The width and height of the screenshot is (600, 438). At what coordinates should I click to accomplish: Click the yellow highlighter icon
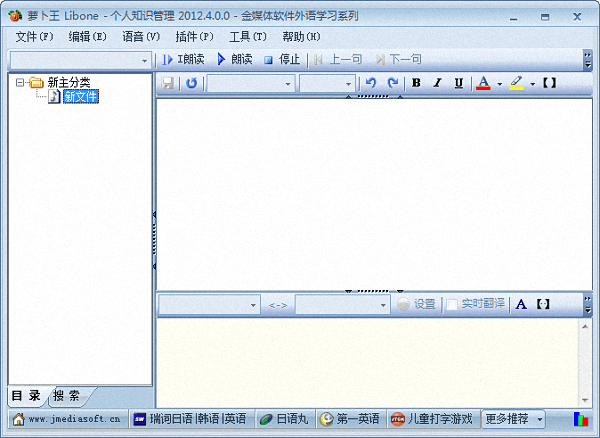point(516,83)
